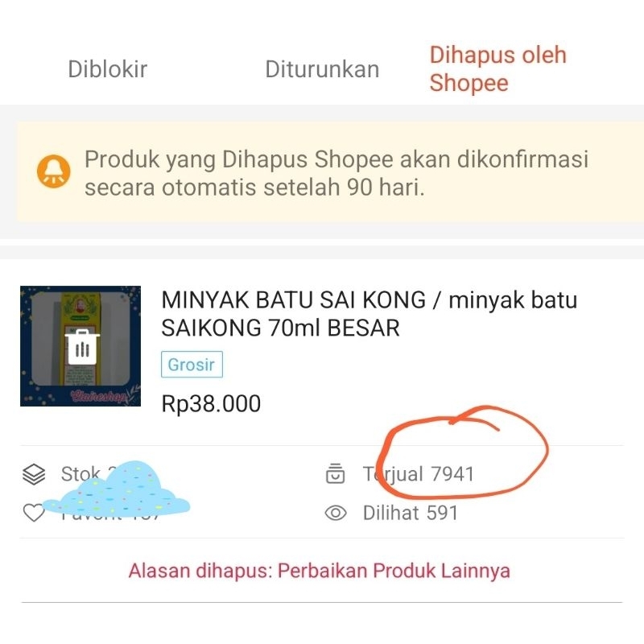Screen dimensions: 644x644
Task: Select the Dihapus oleh Shopee tab
Action: (x=497, y=68)
